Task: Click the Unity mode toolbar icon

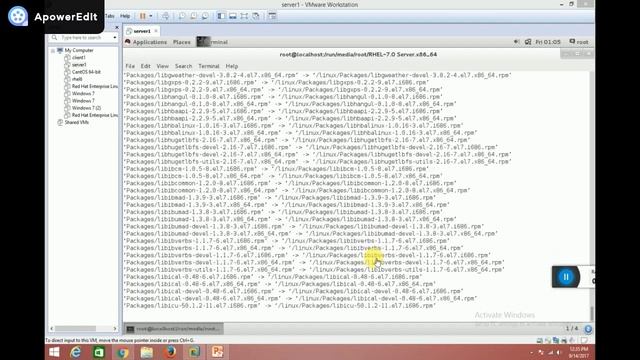Action: coord(256,16)
